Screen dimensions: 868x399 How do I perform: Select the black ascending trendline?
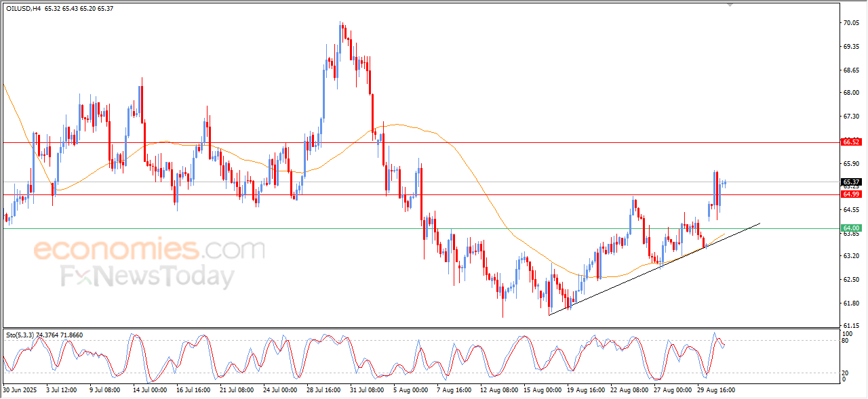[654, 269]
